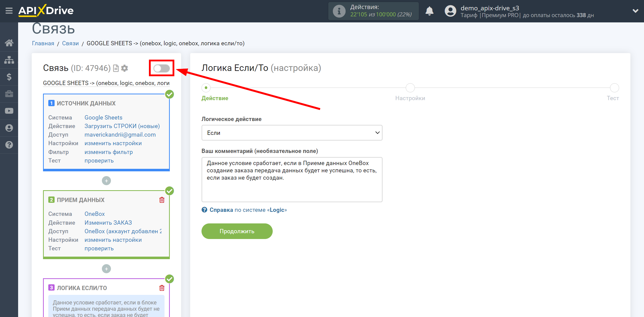644x317 pixels.
Task: Go to Home in the sidebar
Action: tap(9, 43)
